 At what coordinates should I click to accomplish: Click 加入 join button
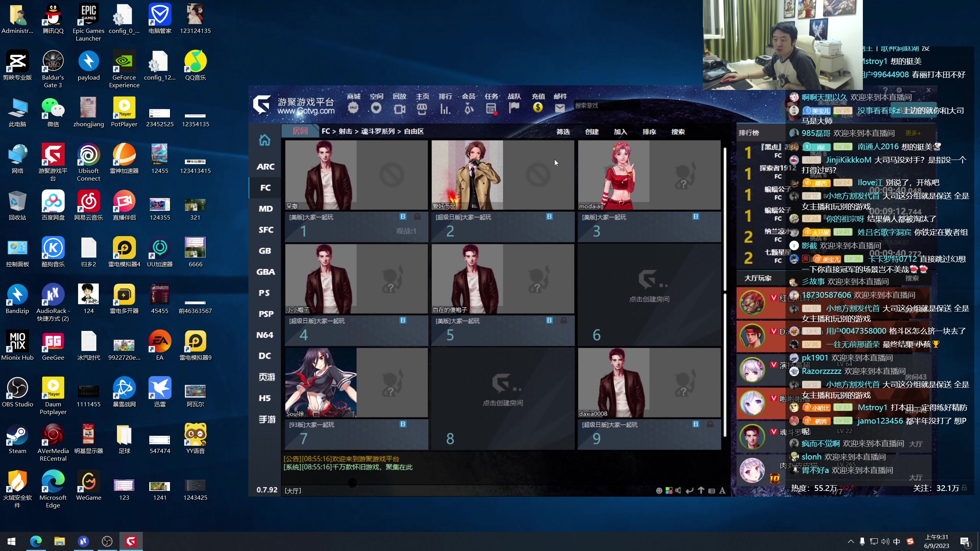point(621,132)
